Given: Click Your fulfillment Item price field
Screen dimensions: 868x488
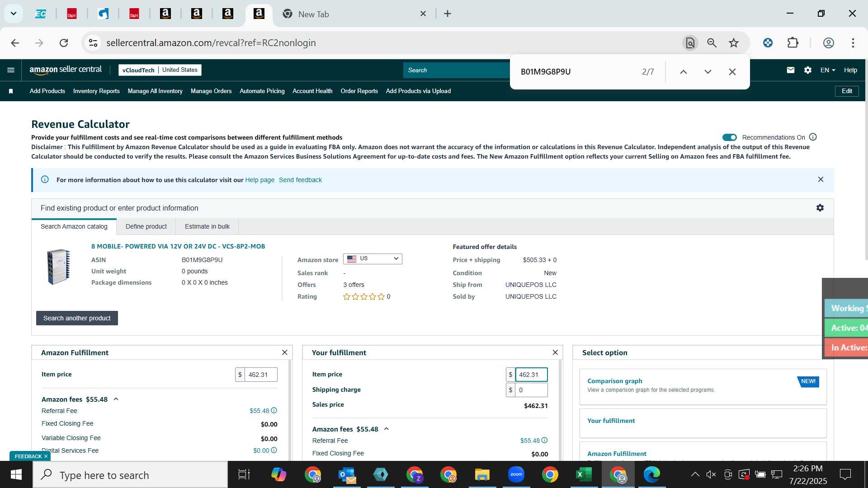Looking at the screenshot, I should pyautogui.click(x=532, y=375).
